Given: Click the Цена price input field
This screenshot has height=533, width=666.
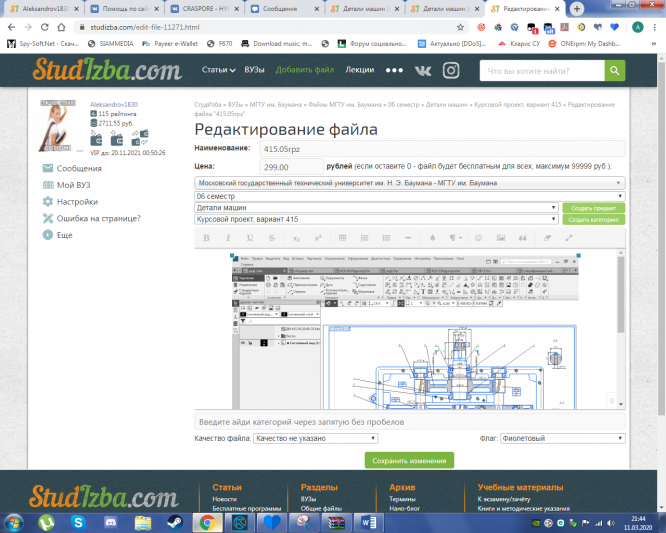Looking at the screenshot, I should [291, 167].
